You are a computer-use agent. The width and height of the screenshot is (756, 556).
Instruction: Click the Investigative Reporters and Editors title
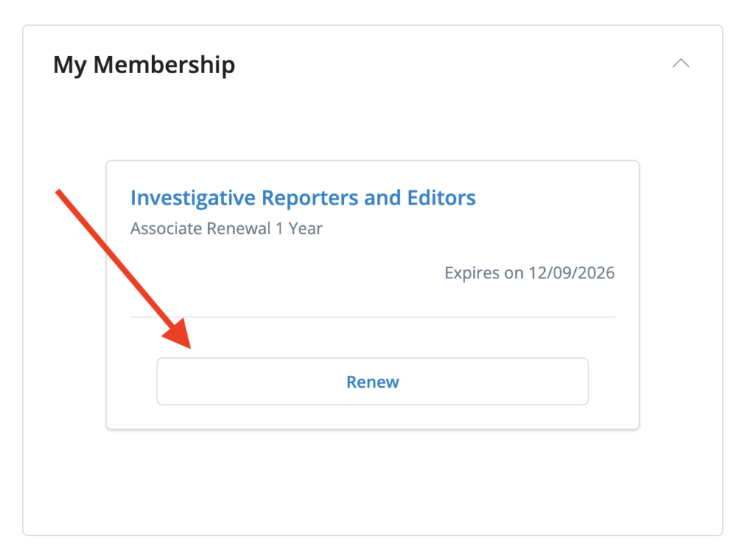tap(303, 198)
